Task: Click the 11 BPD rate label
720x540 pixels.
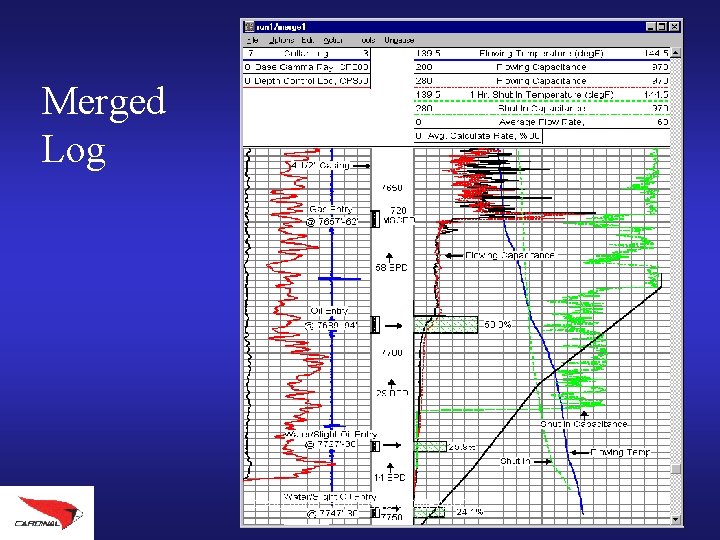Action: coord(390,478)
